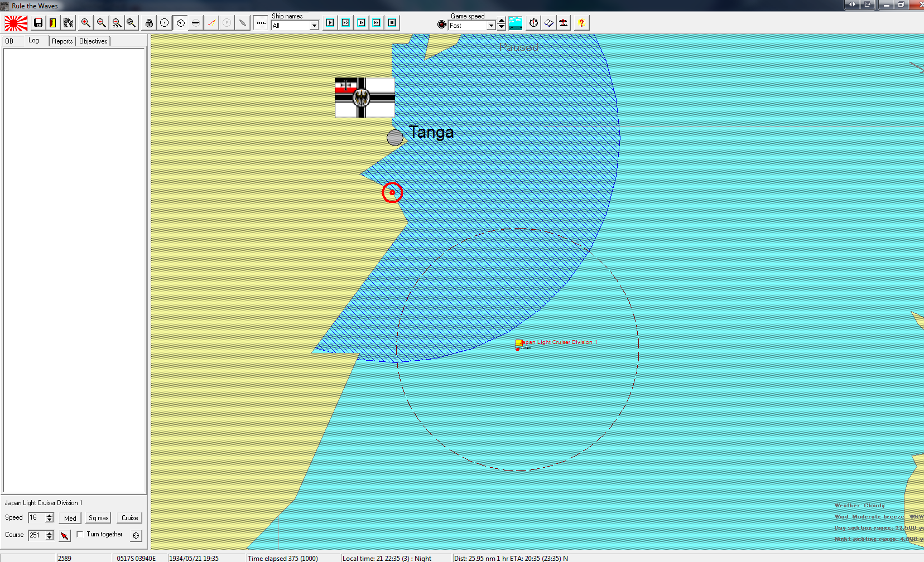Screen dimensions: 924x562
Task: Toggle the padlock lock icon
Action: coord(149,23)
